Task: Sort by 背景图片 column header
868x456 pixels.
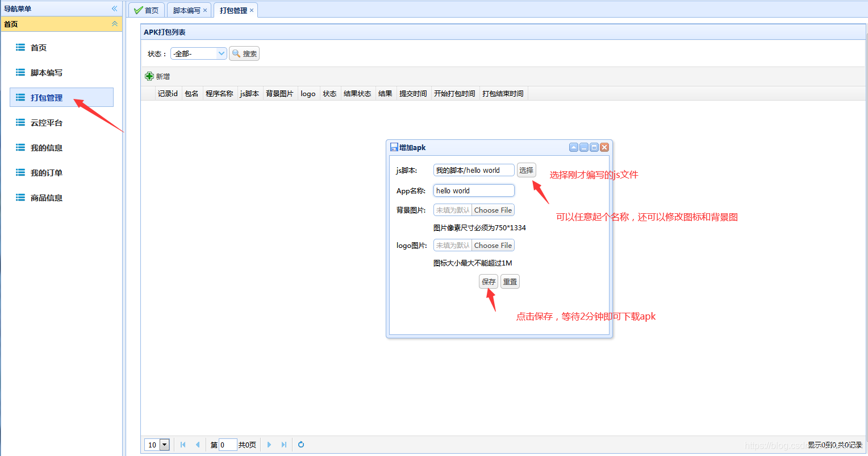Action: click(x=279, y=93)
